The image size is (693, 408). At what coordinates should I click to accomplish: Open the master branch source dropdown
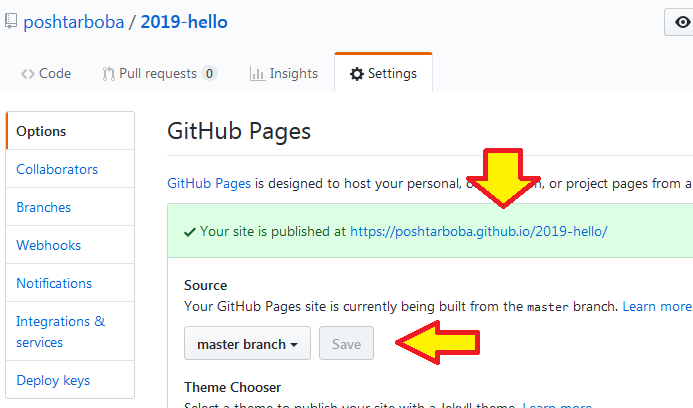(248, 343)
